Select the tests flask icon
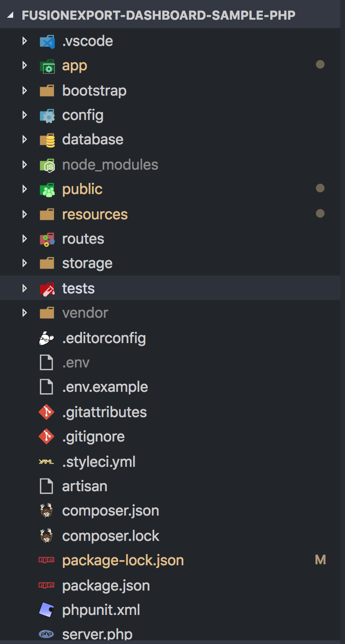The width and height of the screenshot is (345, 644). coord(47,288)
